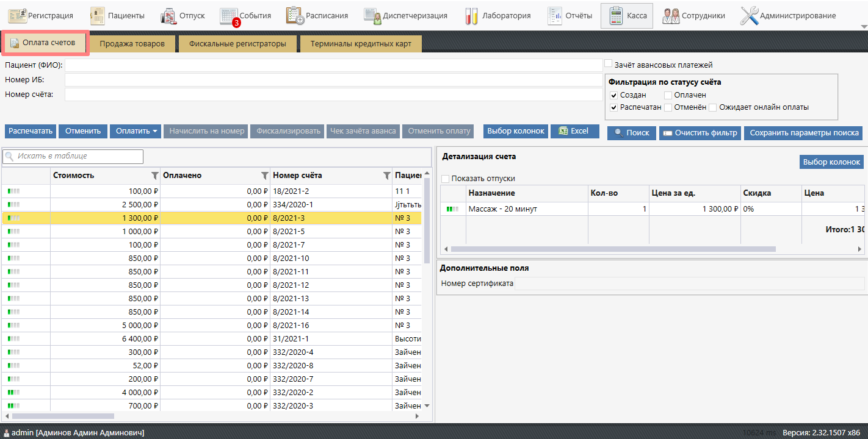The height and width of the screenshot is (439, 868).
Task: Check Зачёт авансовых платежей checkbox
Action: [608, 64]
